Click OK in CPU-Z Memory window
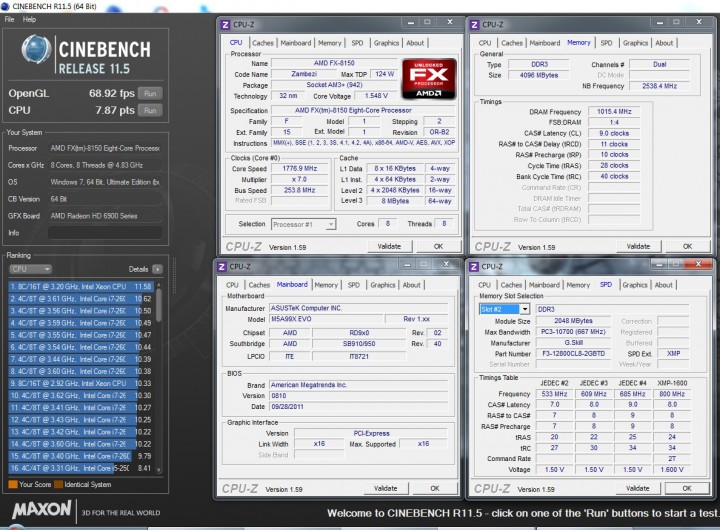Image resolution: width=720 pixels, height=530 pixels. click(687, 247)
